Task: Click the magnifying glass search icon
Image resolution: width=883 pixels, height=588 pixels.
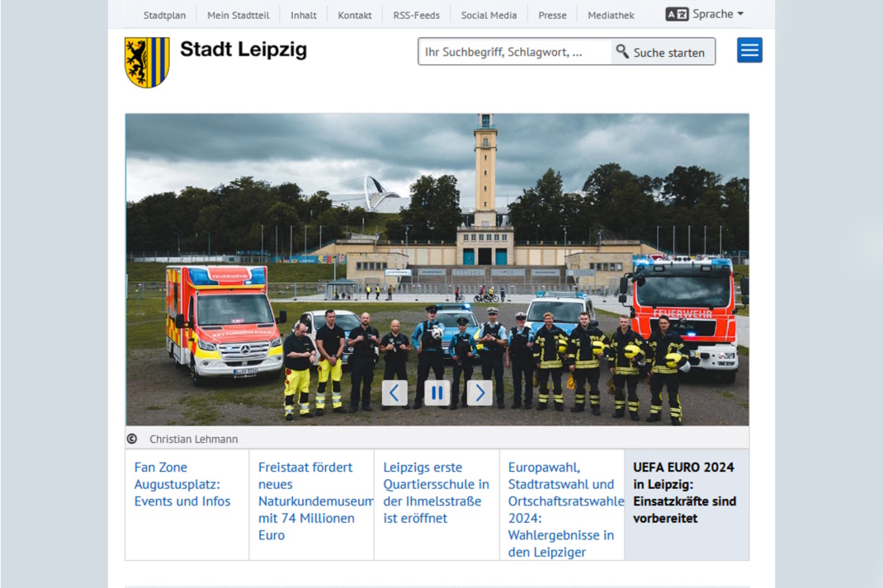Action: pos(622,52)
